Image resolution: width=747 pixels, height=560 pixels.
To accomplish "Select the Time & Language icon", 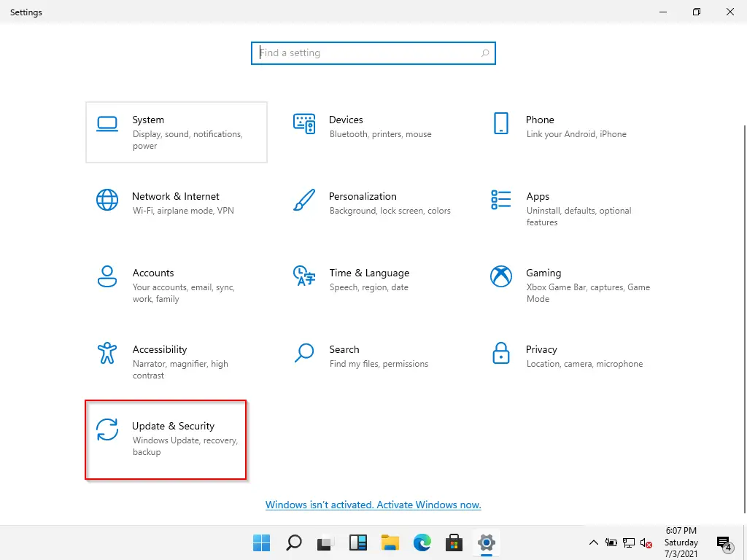I will coord(304,276).
